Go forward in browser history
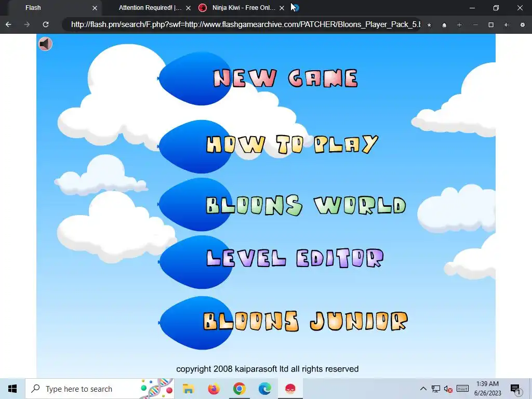The image size is (532, 399). click(27, 24)
